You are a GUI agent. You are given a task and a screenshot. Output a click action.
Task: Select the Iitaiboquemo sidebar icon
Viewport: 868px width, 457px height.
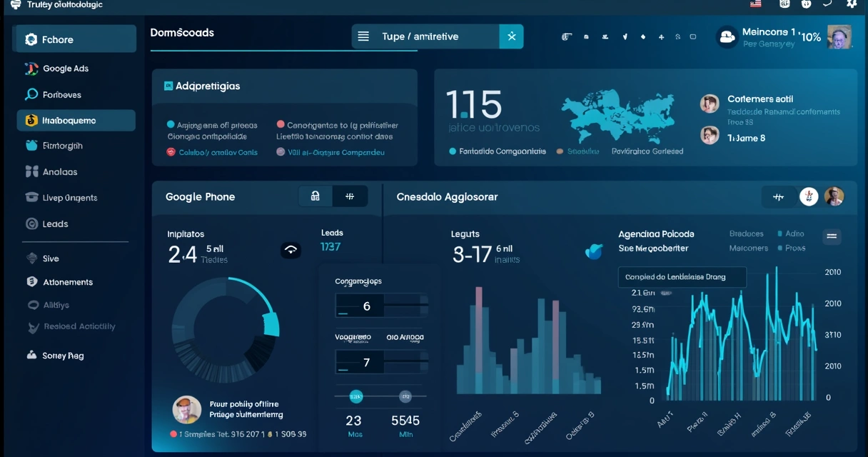(31, 121)
